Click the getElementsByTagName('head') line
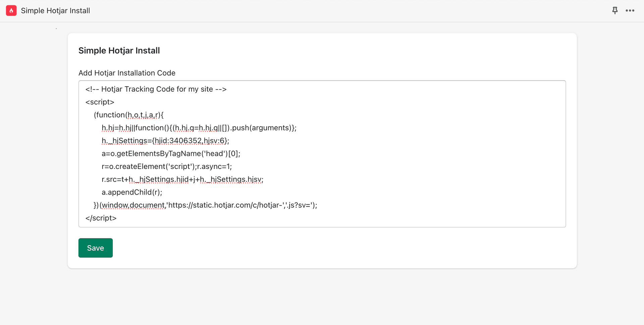The width and height of the screenshot is (644, 325). [x=171, y=154]
